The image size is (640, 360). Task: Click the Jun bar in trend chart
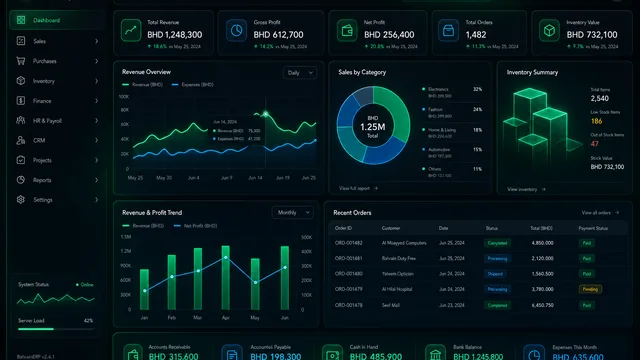[x=284, y=278]
